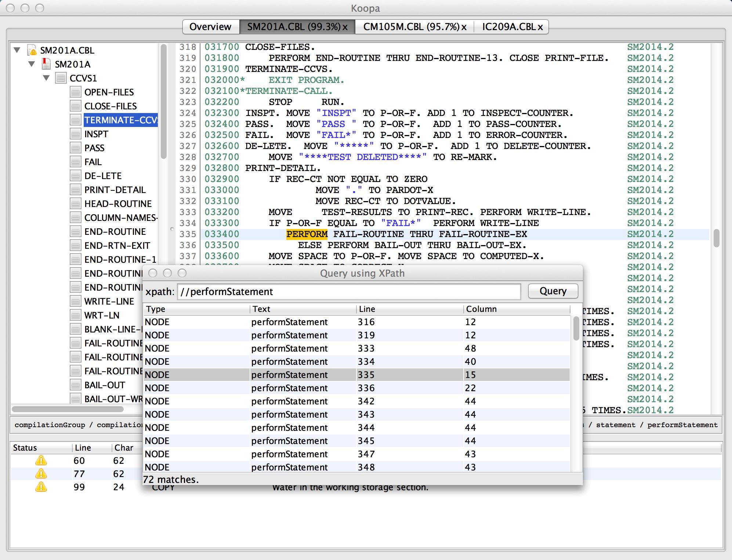732x560 pixels.
Task: Click the SM201A.CBL file warning icon
Action: click(32, 50)
